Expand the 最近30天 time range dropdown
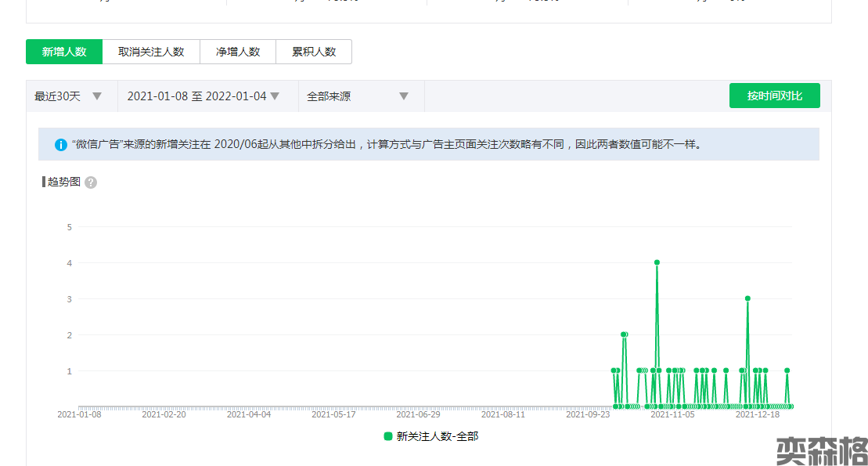This screenshot has height=466, width=868. 69,96
